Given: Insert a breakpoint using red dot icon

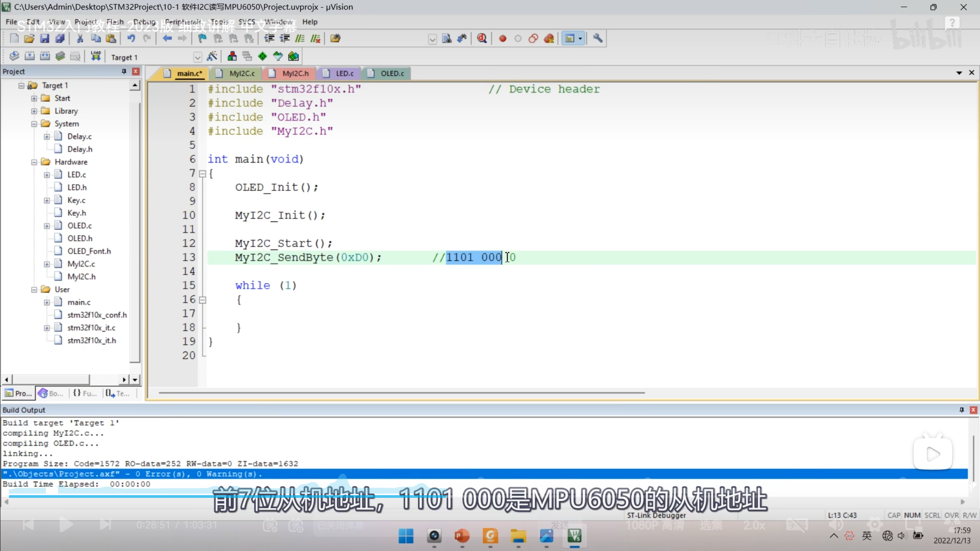Looking at the screenshot, I should [x=503, y=39].
